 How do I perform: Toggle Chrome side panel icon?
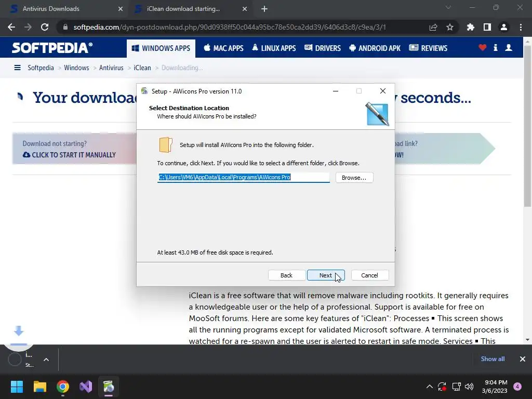point(487,27)
